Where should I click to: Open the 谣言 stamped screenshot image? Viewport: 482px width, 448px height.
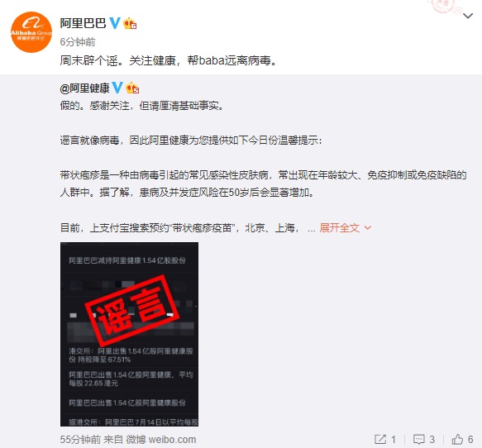(130, 334)
